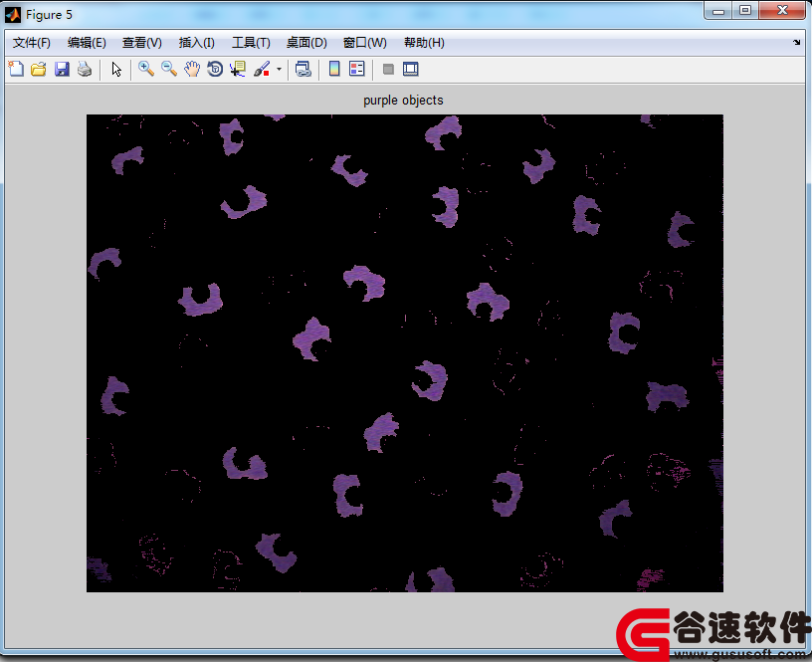The image size is (812, 662).
Task: Click the New Figure icon
Action: [16, 69]
